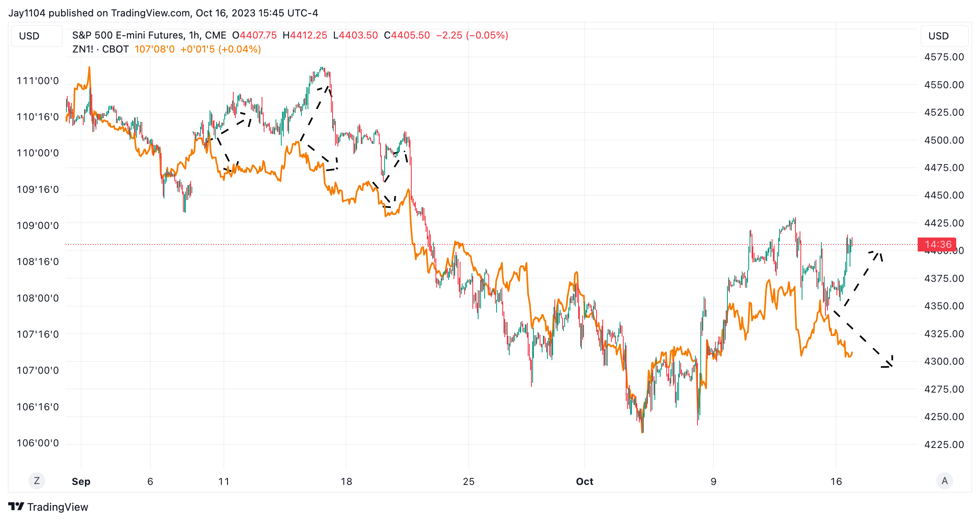980x521 pixels.
Task: Click the 16 date on time axis
Action: 836,482
